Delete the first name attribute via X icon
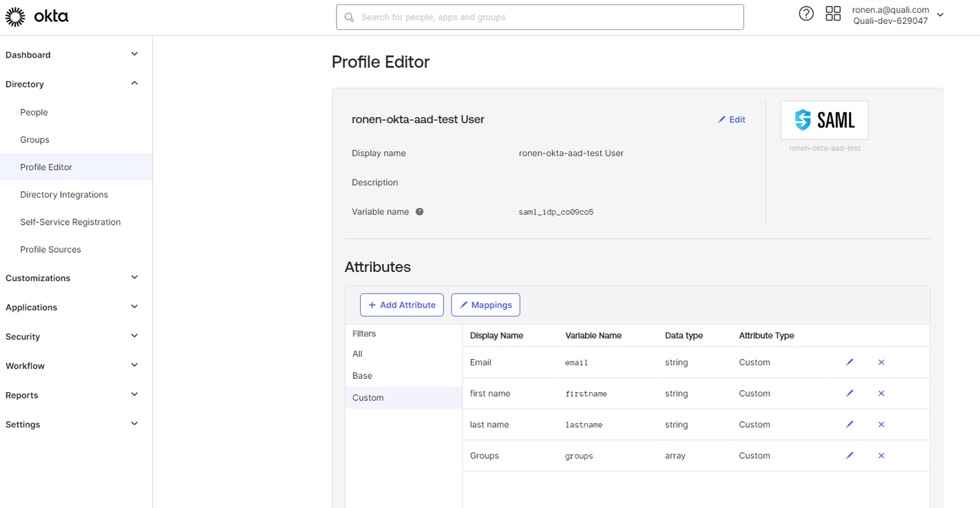 pyautogui.click(x=881, y=393)
